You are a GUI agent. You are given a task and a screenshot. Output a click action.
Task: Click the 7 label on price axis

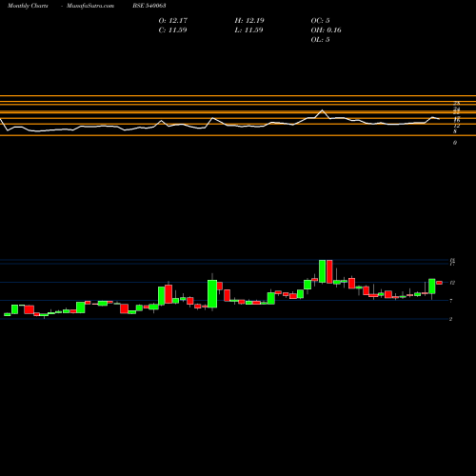[x=450, y=301]
